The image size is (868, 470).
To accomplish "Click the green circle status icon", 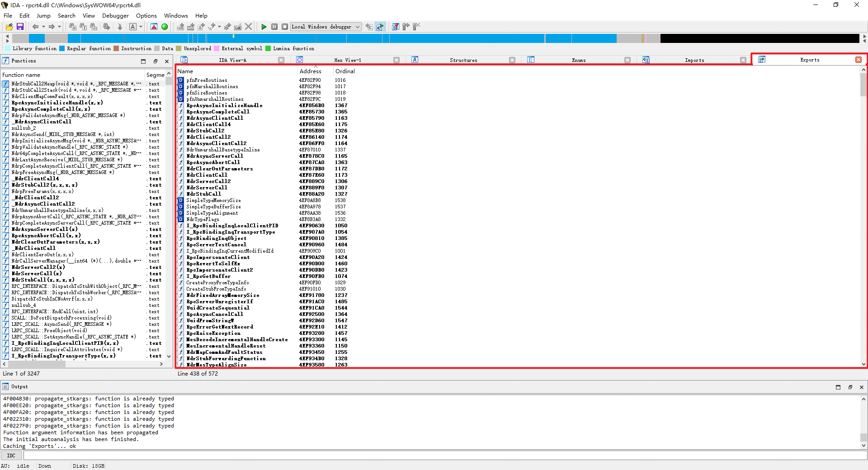I will [x=165, y=27].
